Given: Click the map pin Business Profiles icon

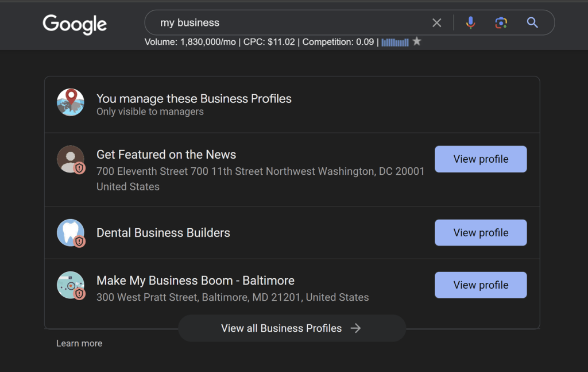Looking at the screenshot, I should tap(71, 102).
